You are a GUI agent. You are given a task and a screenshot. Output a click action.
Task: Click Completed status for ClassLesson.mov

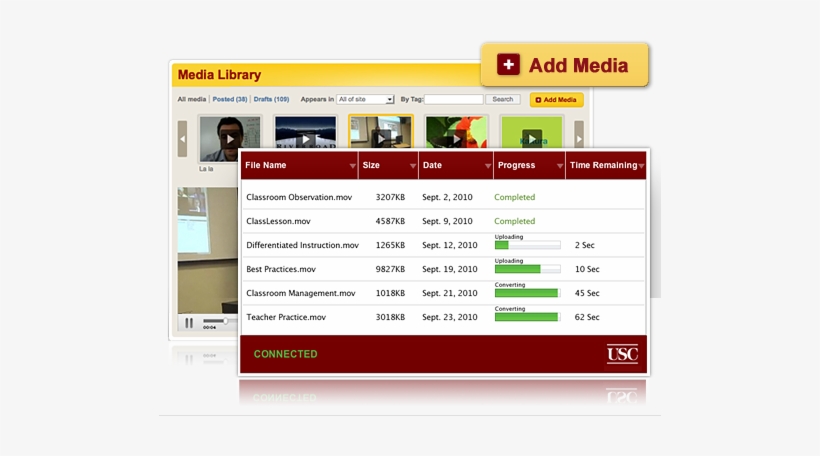pos(515,221)
